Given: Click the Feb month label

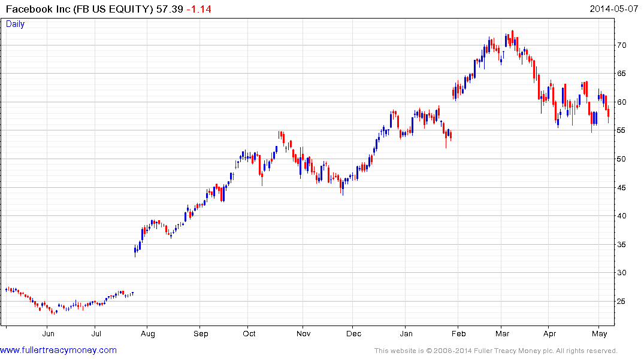Looking at the screenshot, I should click(x=459, y=333).
